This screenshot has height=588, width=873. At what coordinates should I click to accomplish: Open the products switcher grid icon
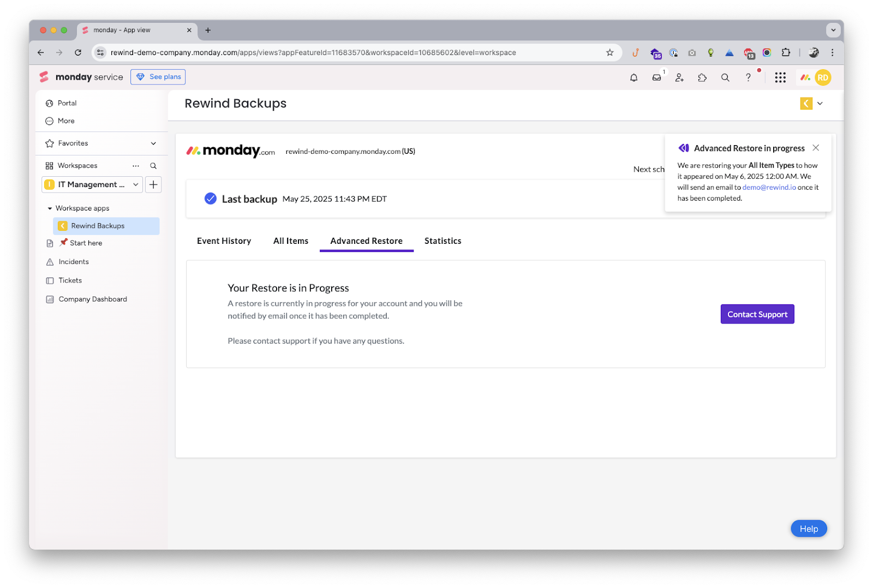tap(780, 77)
